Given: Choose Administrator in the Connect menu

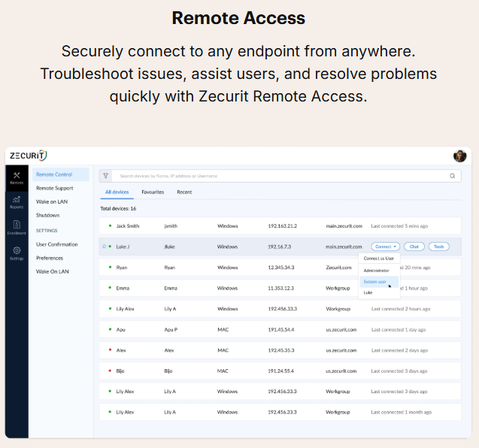Looking at the screenshot, I should click(x=376, y=270).
